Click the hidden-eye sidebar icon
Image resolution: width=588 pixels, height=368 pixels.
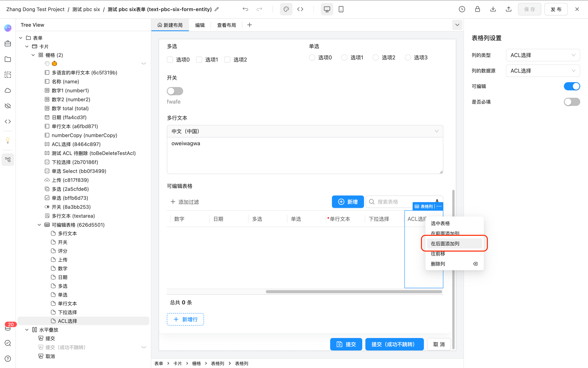pos(8,106)
